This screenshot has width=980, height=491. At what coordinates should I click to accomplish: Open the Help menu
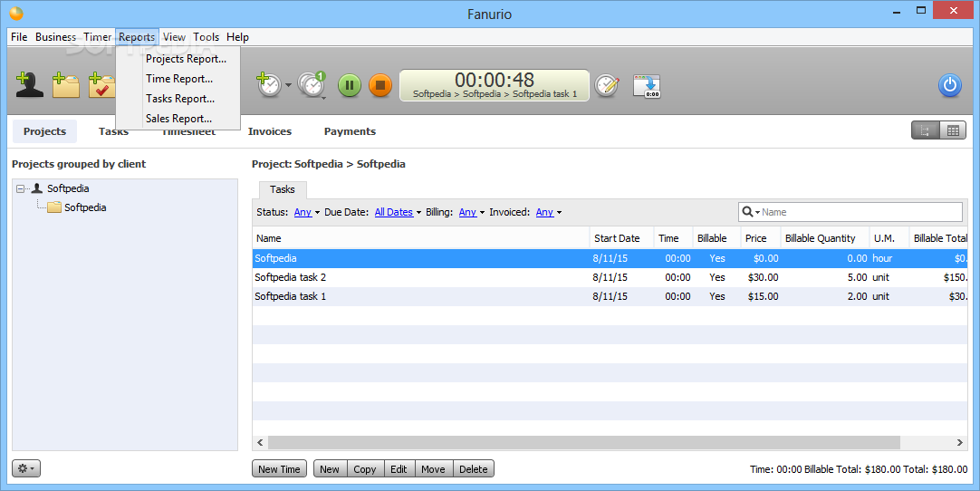pyautogui.click(x=237, y=37)
